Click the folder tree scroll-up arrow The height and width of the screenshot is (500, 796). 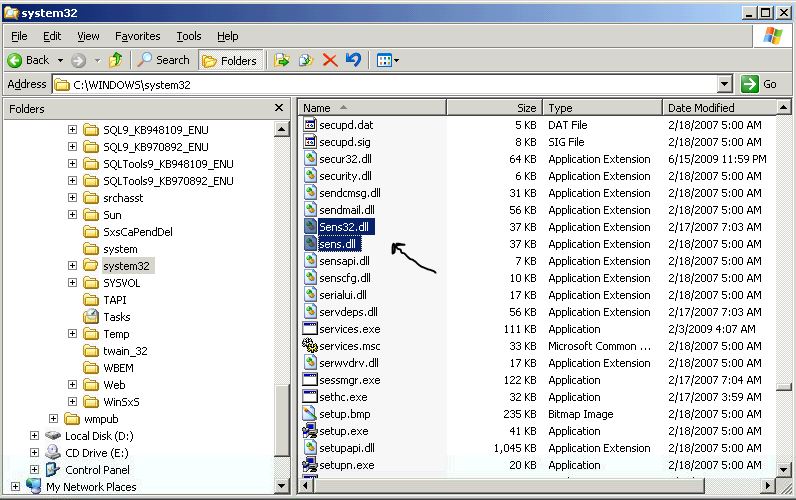pos(281,128)
